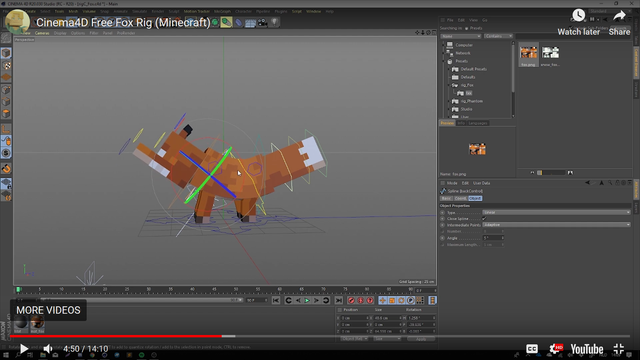Viewport: 640px width, 360px height.
Task: Toggle the Enable Snap magnet icon
Action: (x=6, y=169)
